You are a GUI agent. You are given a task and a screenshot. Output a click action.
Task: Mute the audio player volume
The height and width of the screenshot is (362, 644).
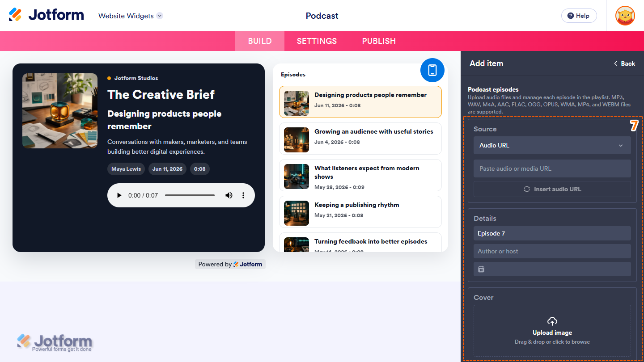229,195
